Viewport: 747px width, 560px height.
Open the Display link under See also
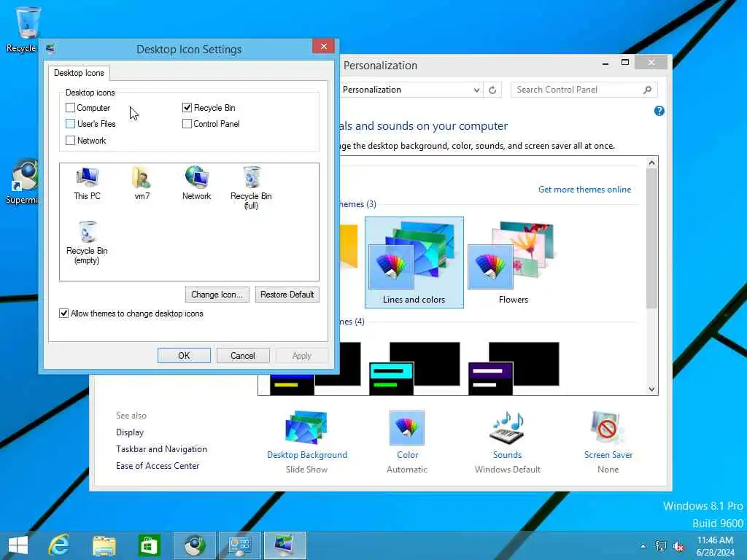130,432
